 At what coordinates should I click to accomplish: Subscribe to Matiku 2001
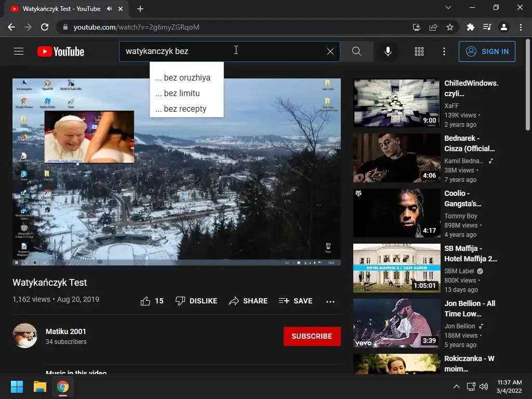(x=312, y=336)
